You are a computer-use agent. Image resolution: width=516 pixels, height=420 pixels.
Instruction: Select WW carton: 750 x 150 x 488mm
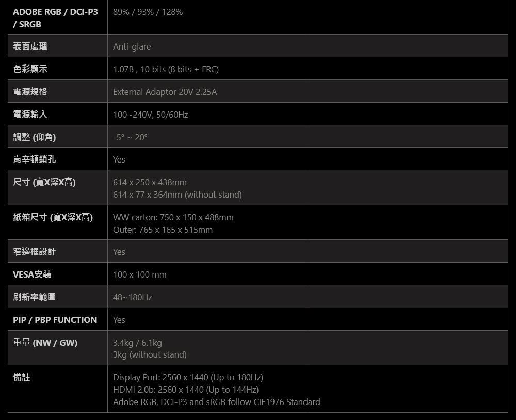pyautogui.click(x=173, y=218)
